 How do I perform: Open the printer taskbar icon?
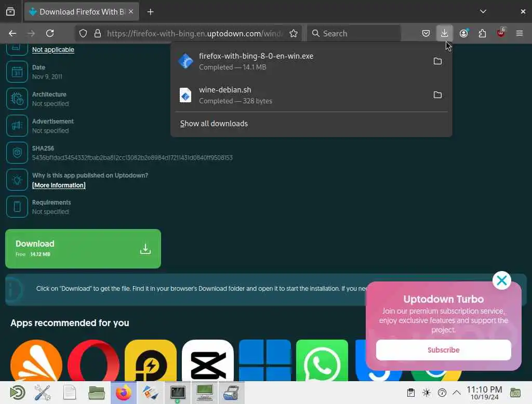click(231, 393)
